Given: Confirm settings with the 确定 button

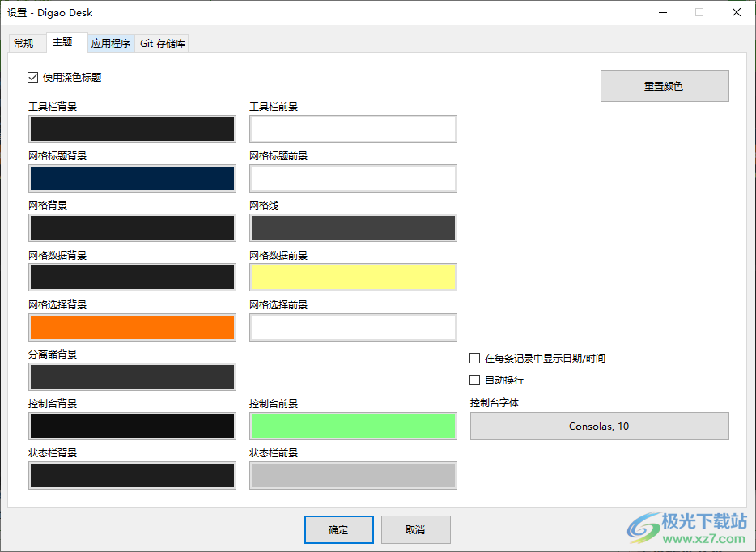Looking at the screenshot, I should pyautogui.click(x=338, y=529).
